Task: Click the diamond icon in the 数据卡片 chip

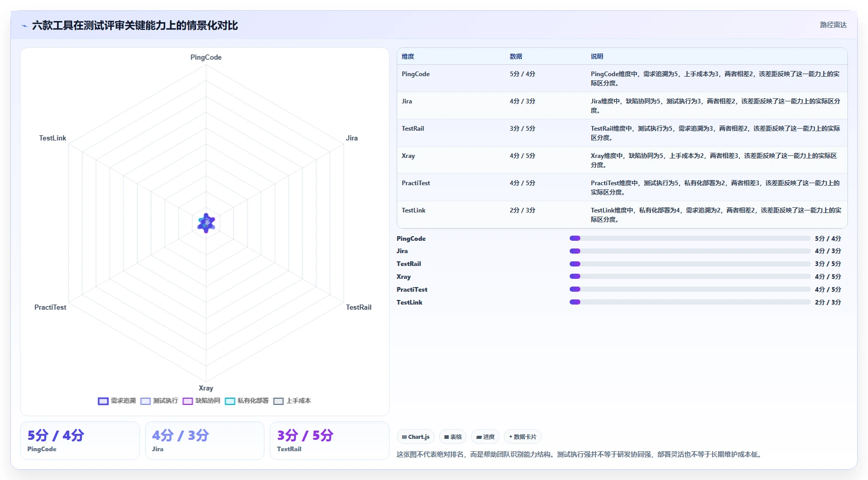Action: (x=510, y=437)
